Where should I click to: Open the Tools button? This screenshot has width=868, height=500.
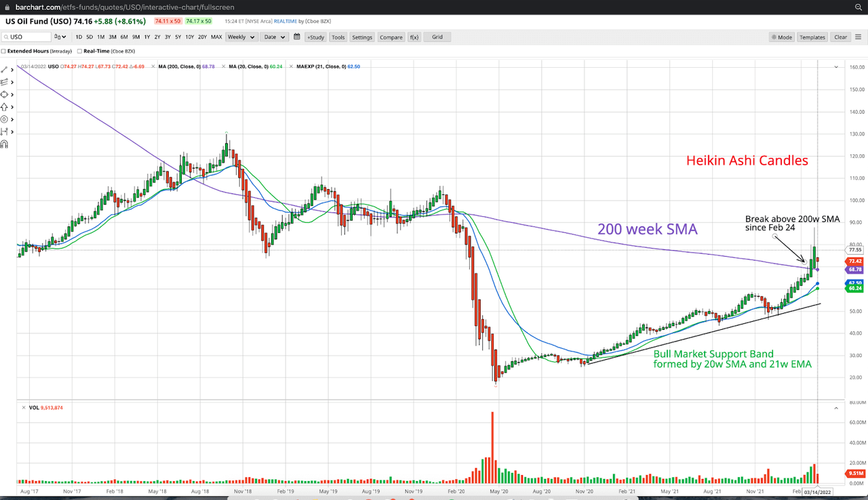pyautogui.click(x=338, y=37)
